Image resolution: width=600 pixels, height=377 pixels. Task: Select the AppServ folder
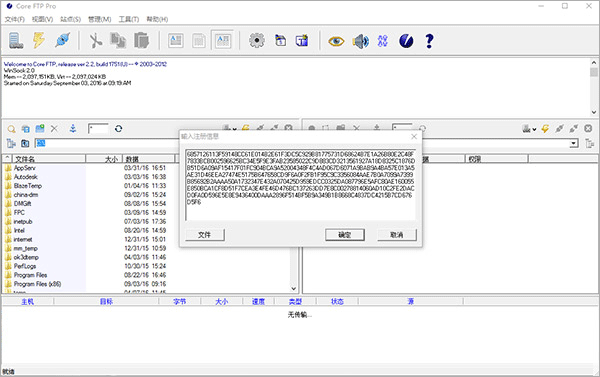[x=24, y=168]
